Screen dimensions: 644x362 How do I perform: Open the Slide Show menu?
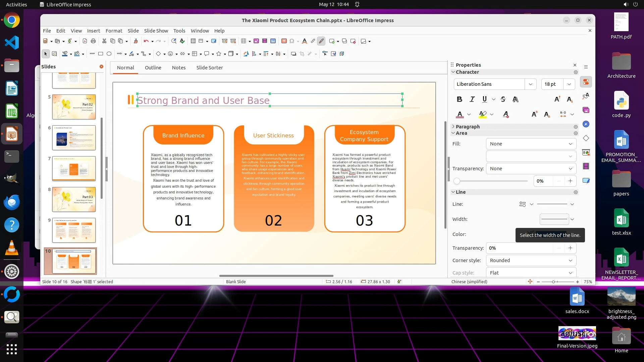tap(156, 31)
